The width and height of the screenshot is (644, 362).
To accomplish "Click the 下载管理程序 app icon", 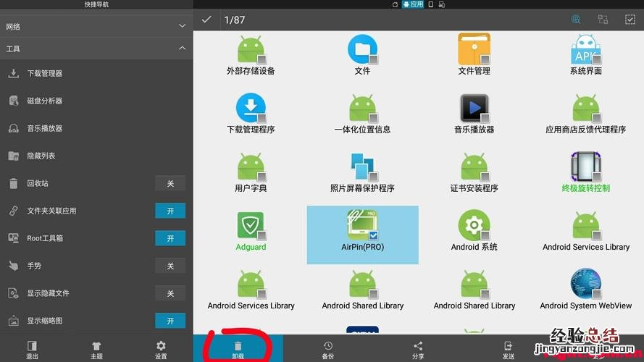I will (251, 109).
